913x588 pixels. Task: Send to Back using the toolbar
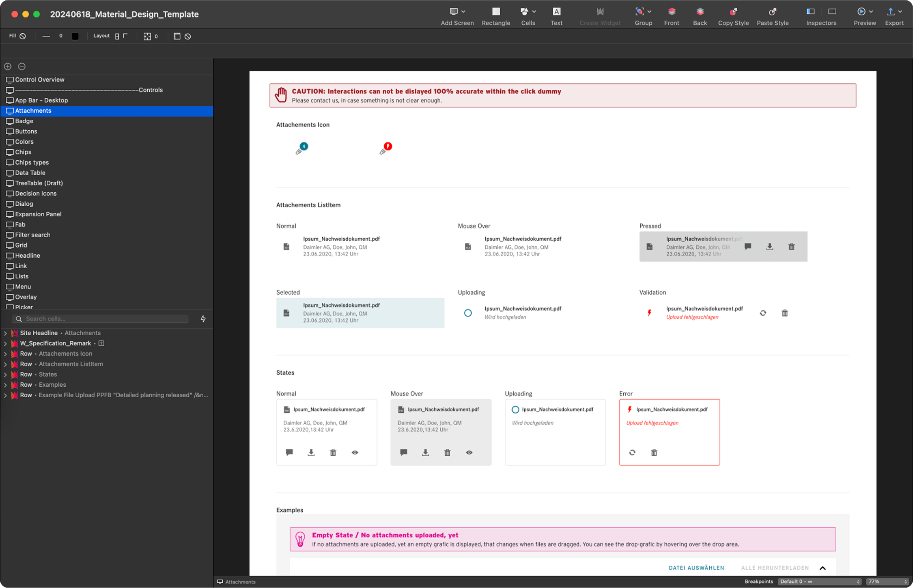pos(700,12)
